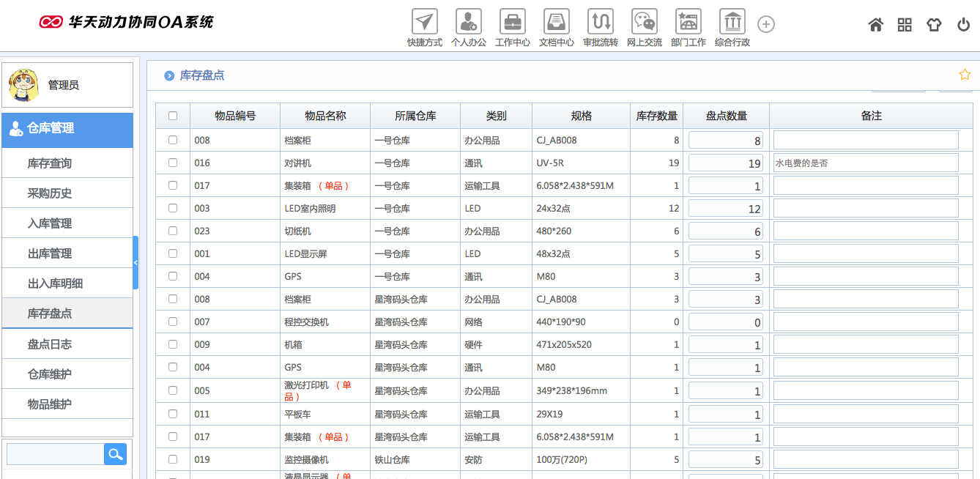Select 出库管理 from the sidebar menu
This screenshot has height=479, width=980.
tap(67, 253)
